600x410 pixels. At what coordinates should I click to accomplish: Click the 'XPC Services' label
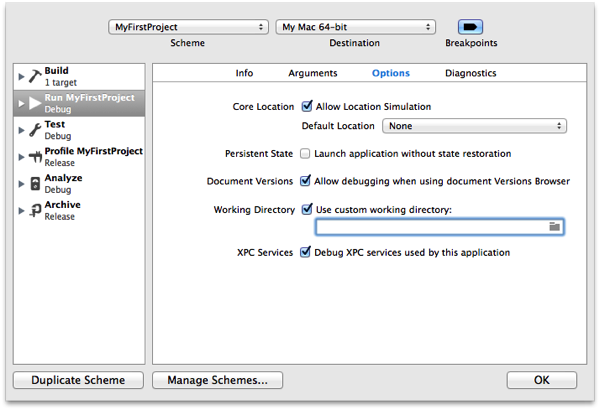265,252
